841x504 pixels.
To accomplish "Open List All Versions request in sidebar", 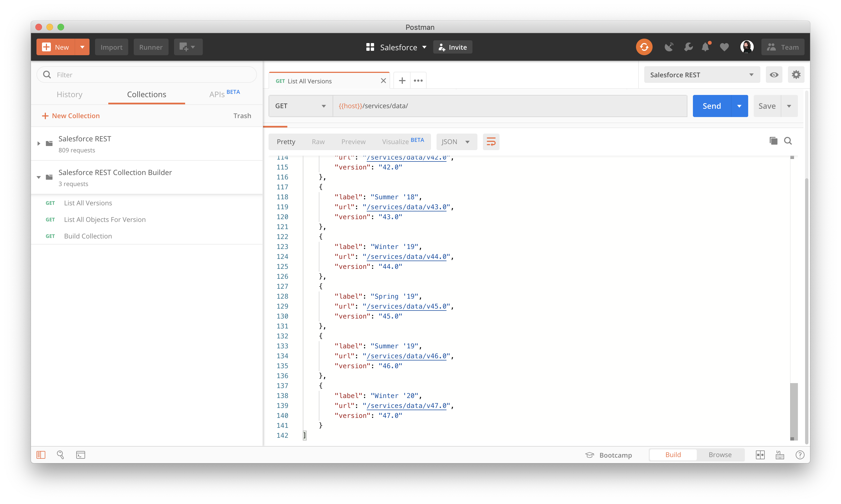I will (x=88, y=203).
